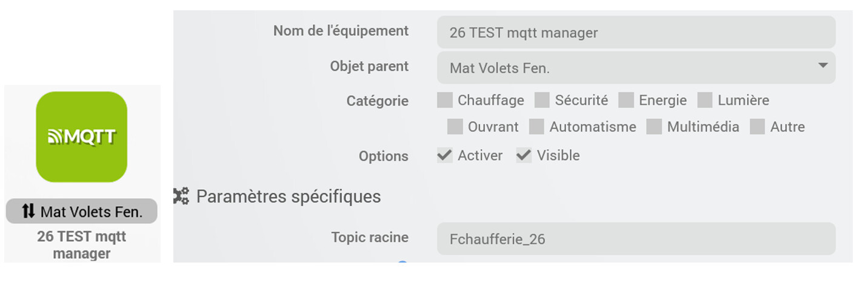The image size is (868, 288).
Task: Tick the Sécurité category checkbox
Action: tap(542, 100)
